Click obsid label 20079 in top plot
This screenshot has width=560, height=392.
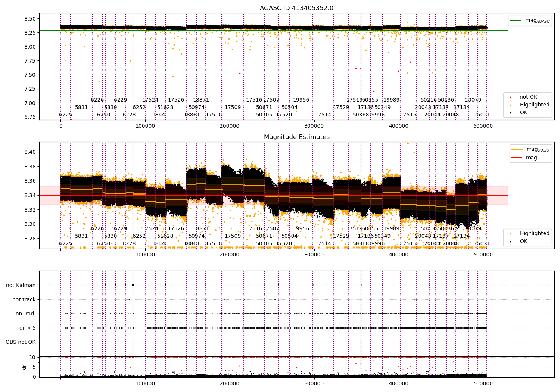(473, 100)
